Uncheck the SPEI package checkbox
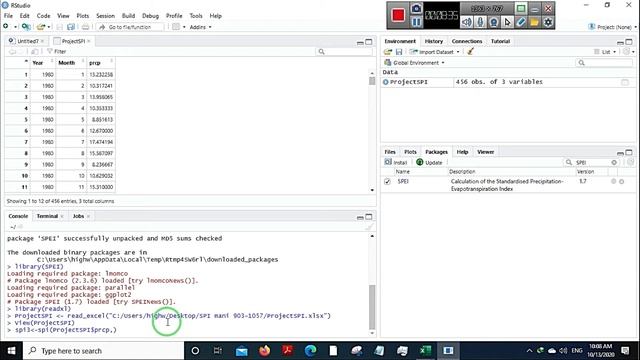This screenshot has height=360, width=640. tap(387, 182)
